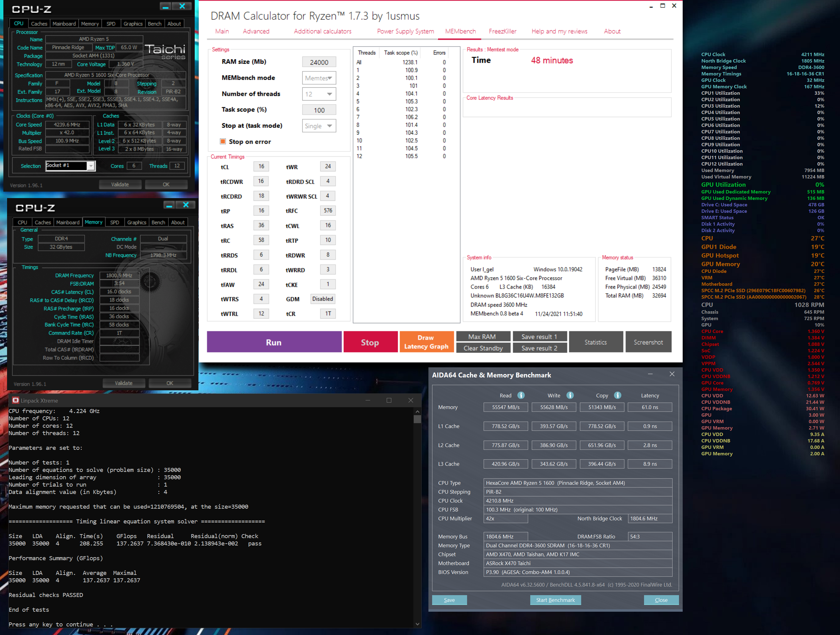
Task: Close the upper CPU-Z window
Action: [182, 6]
